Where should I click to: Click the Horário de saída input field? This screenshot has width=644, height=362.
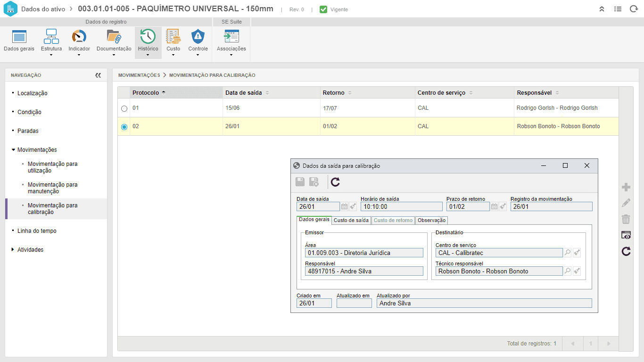coord(402,206)
